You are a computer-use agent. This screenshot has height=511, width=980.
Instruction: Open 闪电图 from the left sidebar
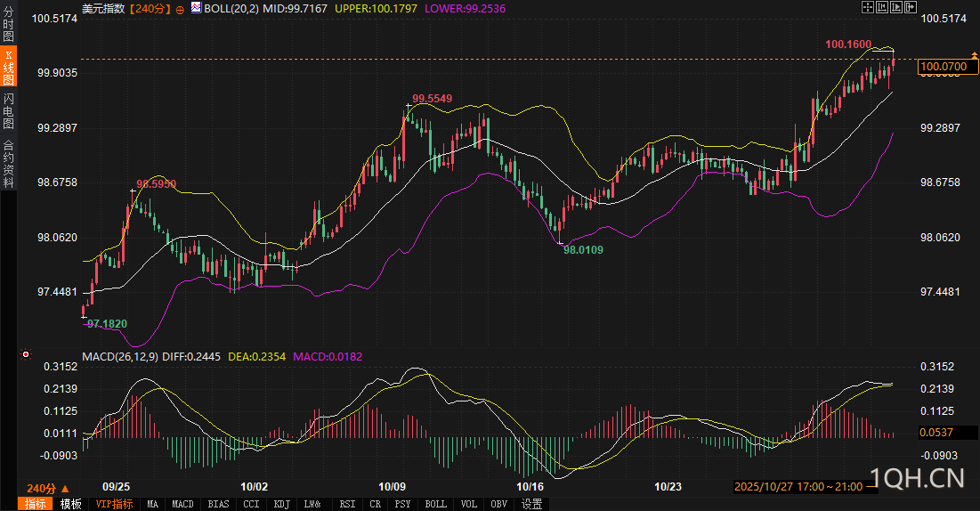coord(8,110)
